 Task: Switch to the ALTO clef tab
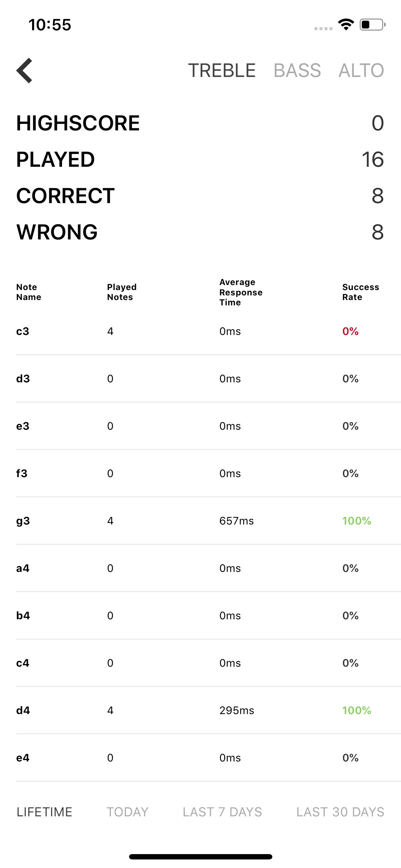tap(361, 71)
